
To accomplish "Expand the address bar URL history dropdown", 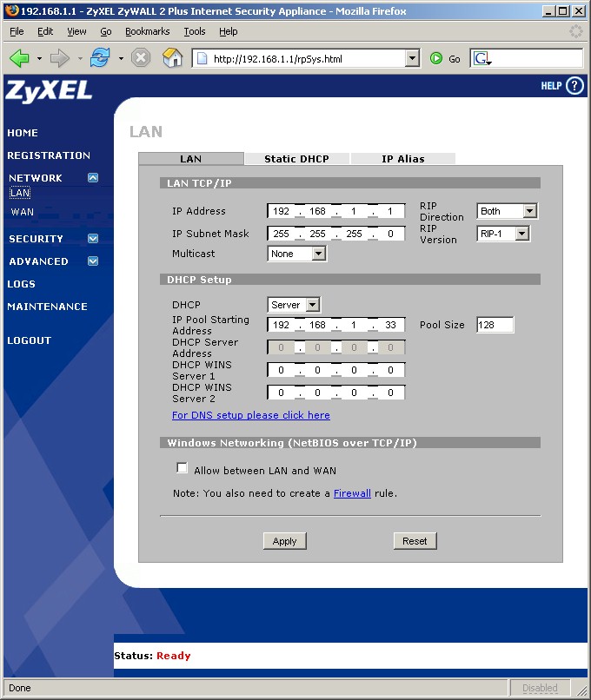I will [412, 58].
